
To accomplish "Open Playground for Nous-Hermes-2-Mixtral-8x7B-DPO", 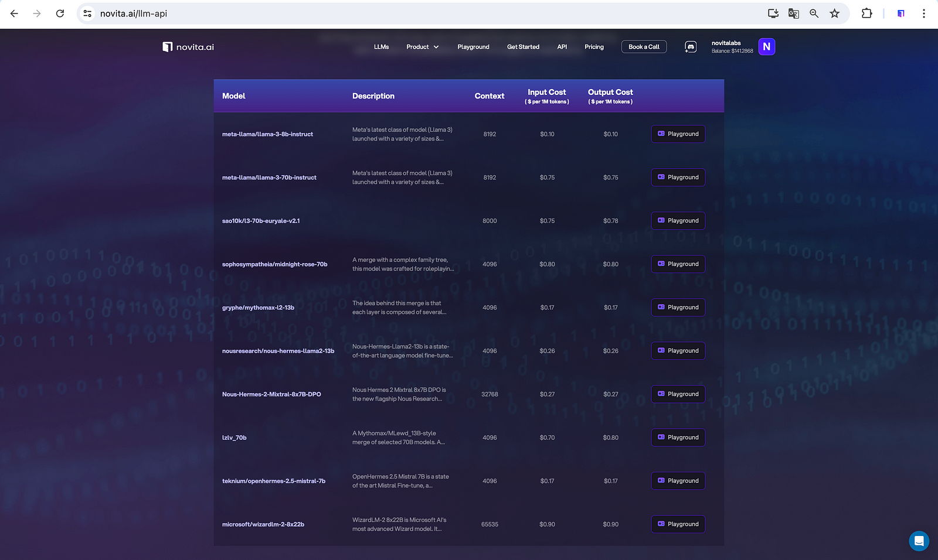I will tap(678, 394).
